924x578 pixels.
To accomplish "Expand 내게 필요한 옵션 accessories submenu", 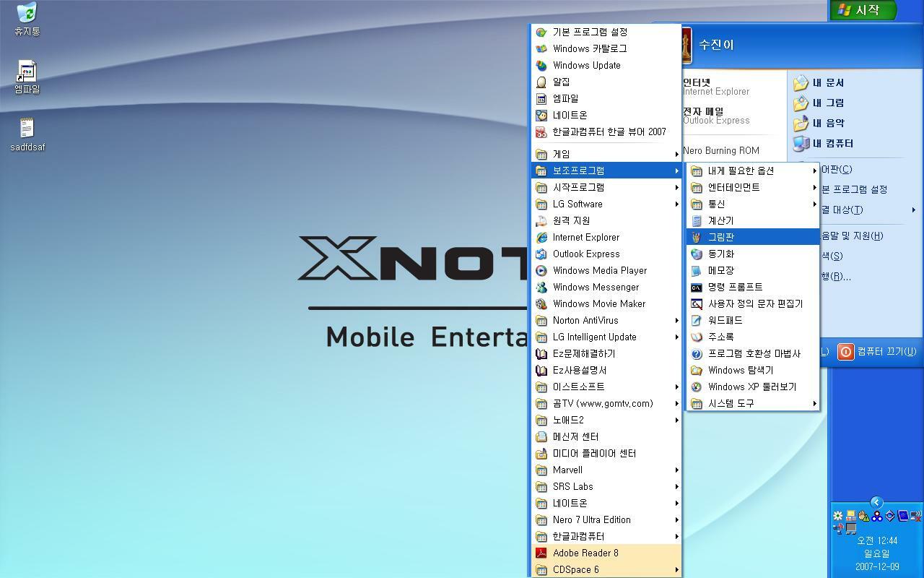I will (x=753, y=171).
